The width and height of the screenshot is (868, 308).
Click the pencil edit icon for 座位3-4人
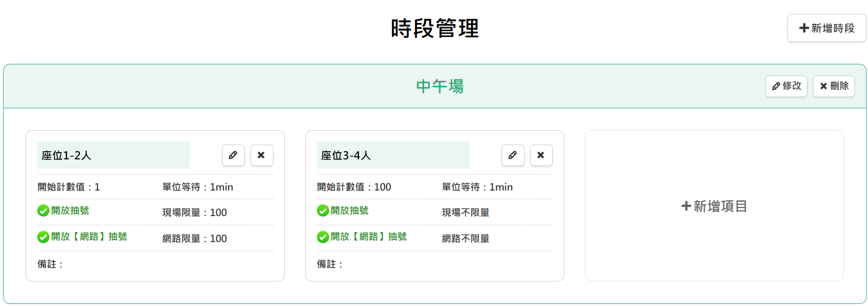[513, 155]
